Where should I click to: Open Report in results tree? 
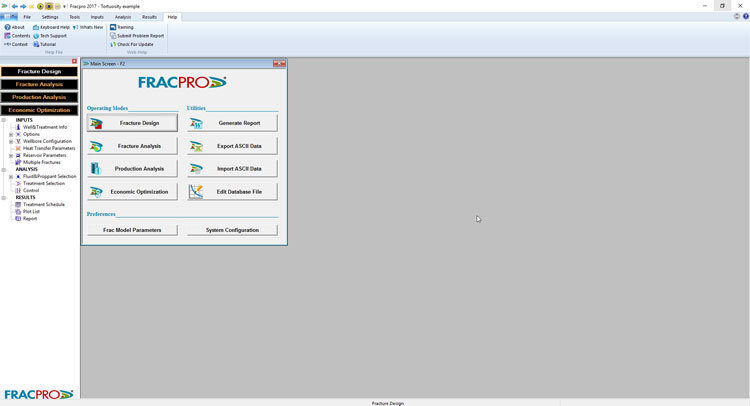30,219
